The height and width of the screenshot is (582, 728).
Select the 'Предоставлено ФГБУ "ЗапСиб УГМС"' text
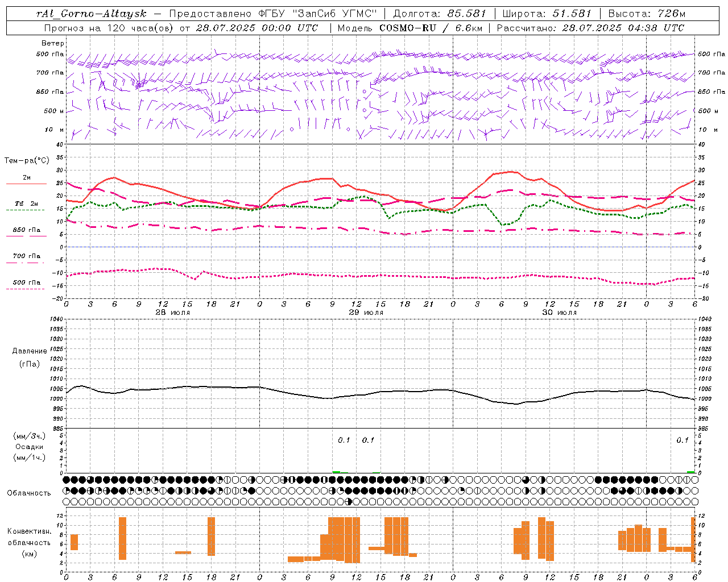(274, 14)
